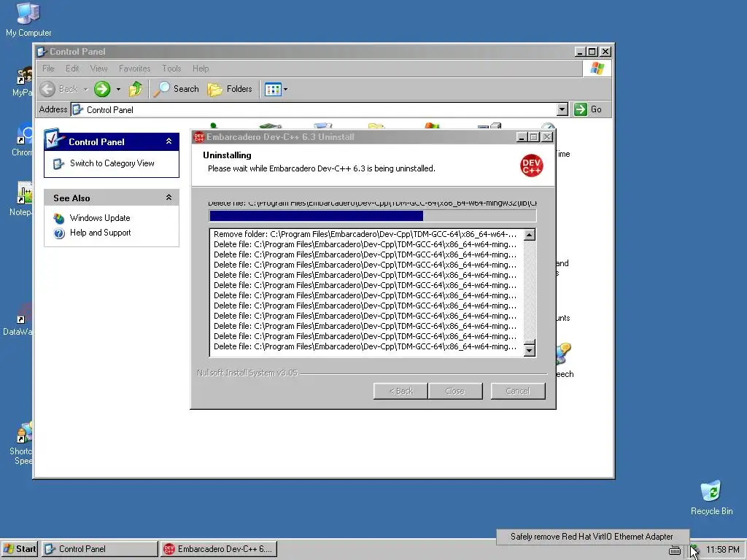Open the Views icon in toolbar

pos(273,89)
